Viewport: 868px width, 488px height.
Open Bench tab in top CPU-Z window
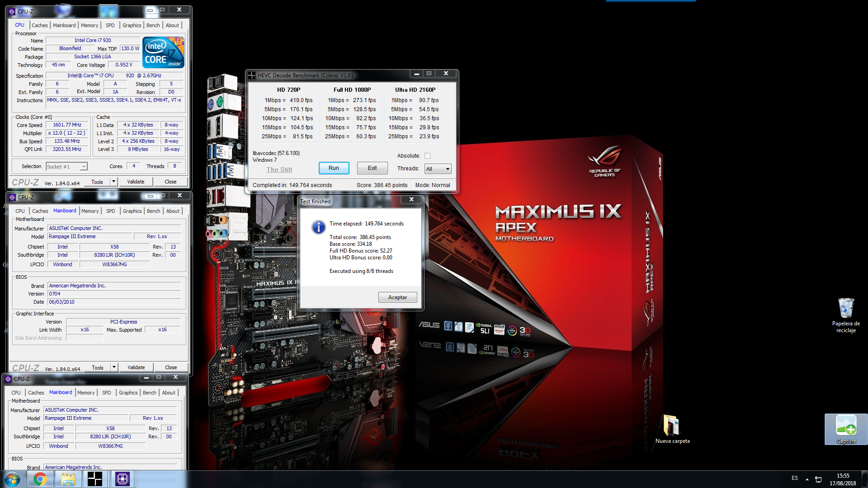(153, 25)
